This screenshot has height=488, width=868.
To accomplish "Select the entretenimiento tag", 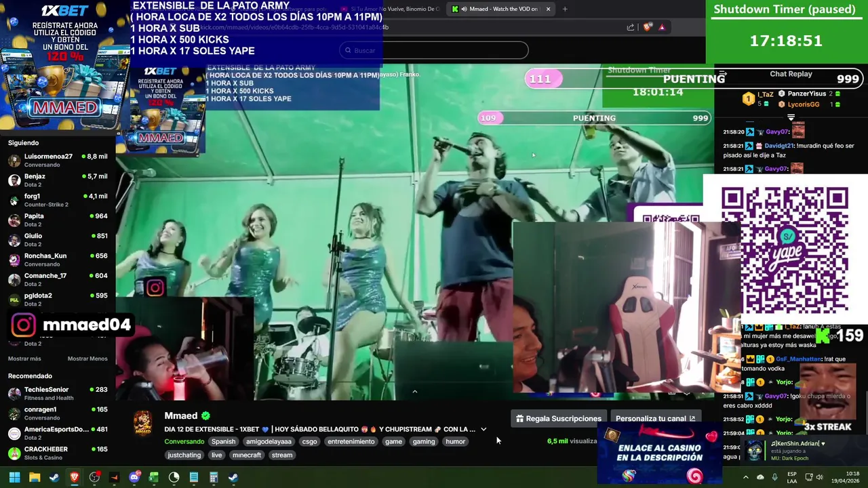I will point(351,441).
